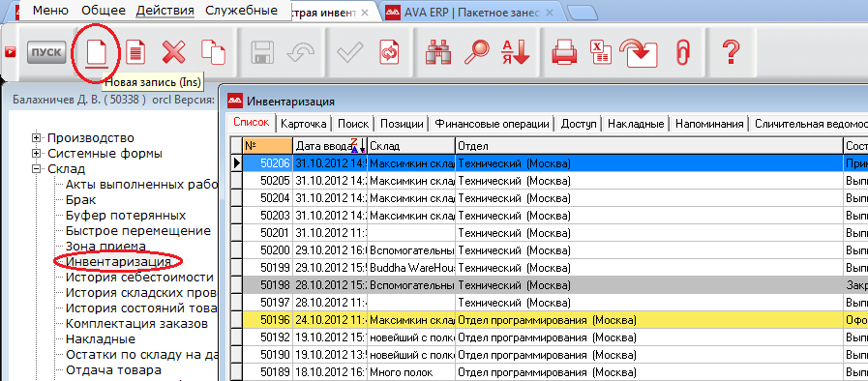
Task: Open search with the binoculars icon
Action: click(x=438, y=52)
